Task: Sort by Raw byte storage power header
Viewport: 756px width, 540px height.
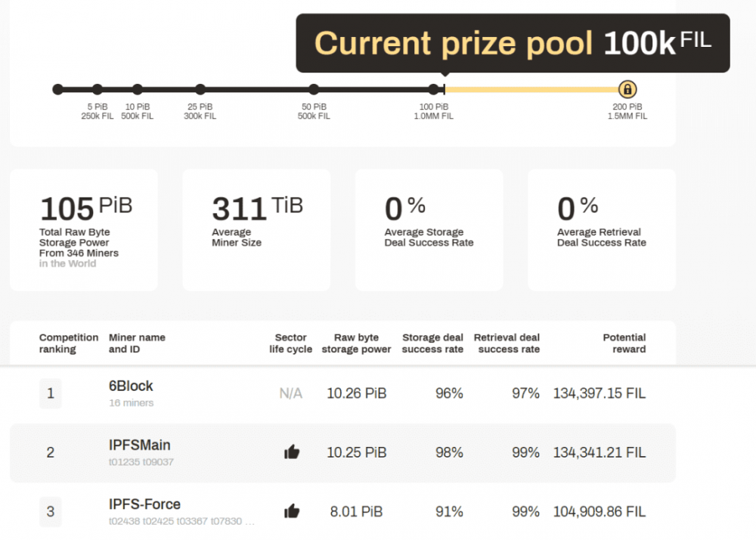Action: (x=356, y=343)
